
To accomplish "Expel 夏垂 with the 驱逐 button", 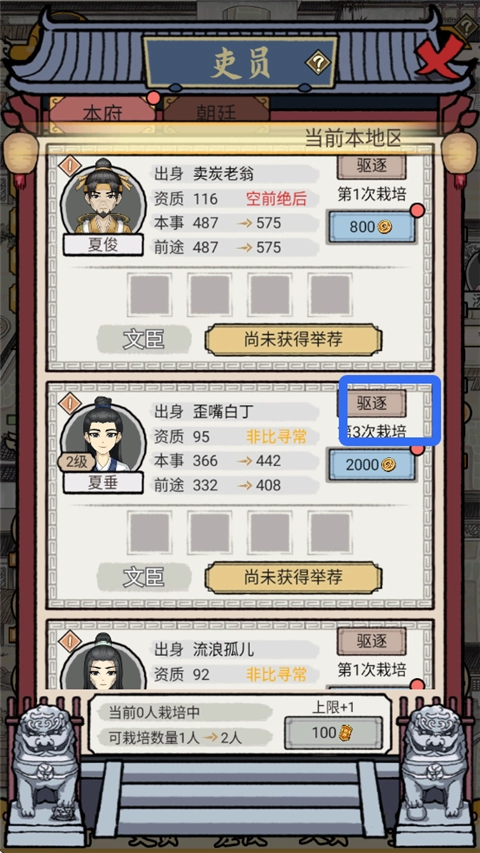I will (372, 403).
